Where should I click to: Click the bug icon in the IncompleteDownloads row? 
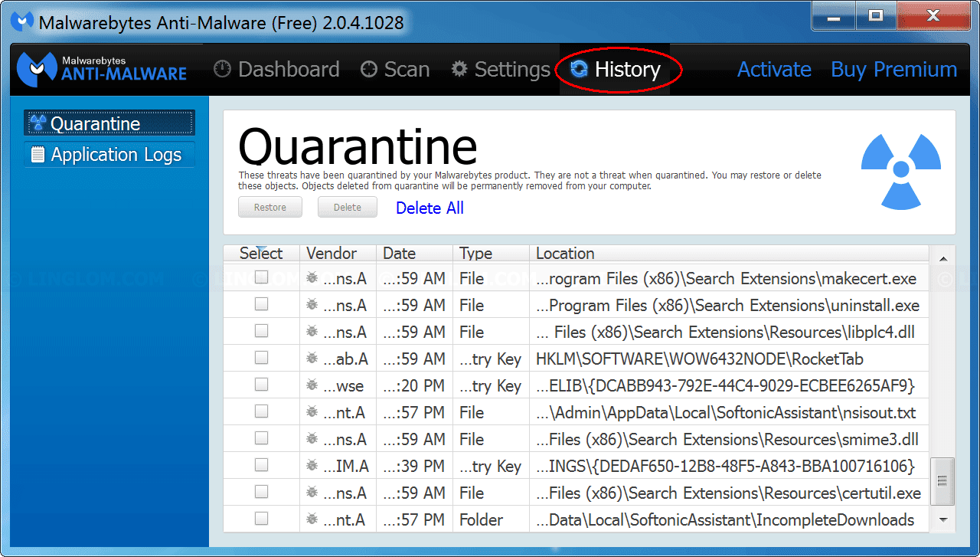click(312, 519)
